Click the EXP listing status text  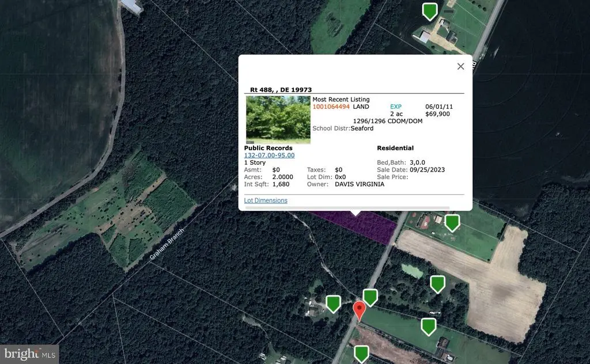coord(396,107)
